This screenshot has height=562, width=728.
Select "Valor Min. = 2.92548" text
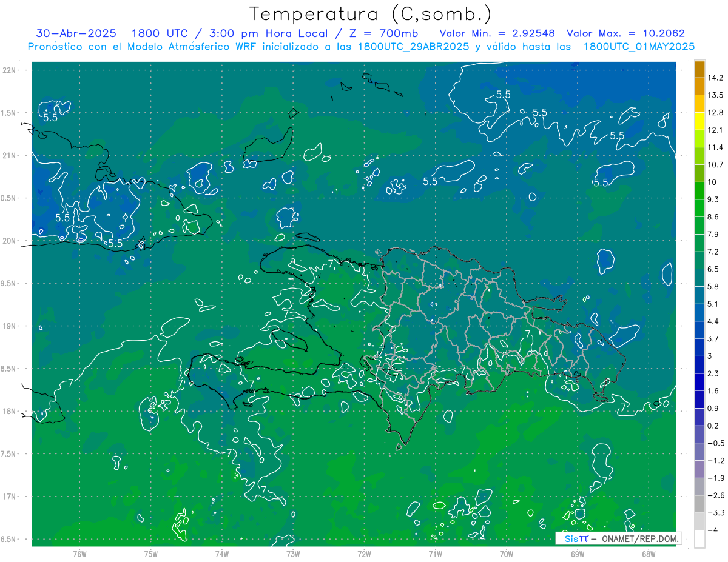point(497,33)
